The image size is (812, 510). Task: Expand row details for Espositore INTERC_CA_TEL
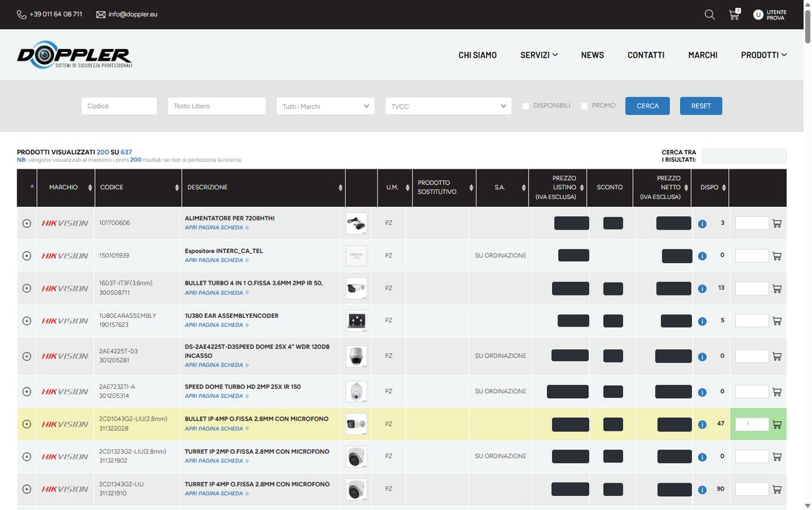(x=27, y=256)
